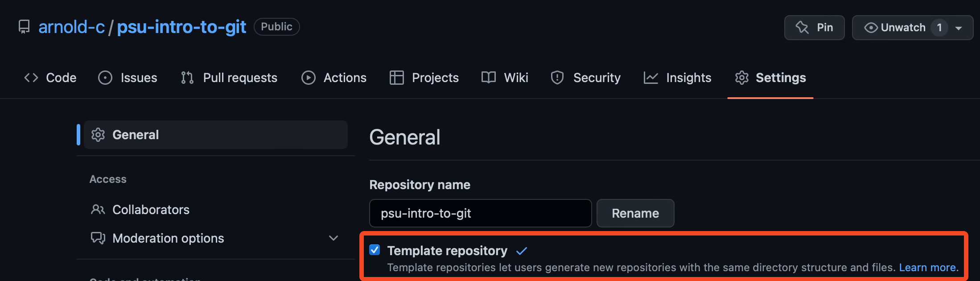Open the Unwatch dropdown arrow

pos(959,28)
